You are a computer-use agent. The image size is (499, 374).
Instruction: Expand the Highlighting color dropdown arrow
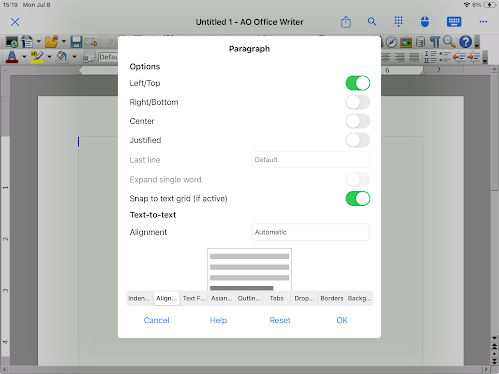[49, 57]
